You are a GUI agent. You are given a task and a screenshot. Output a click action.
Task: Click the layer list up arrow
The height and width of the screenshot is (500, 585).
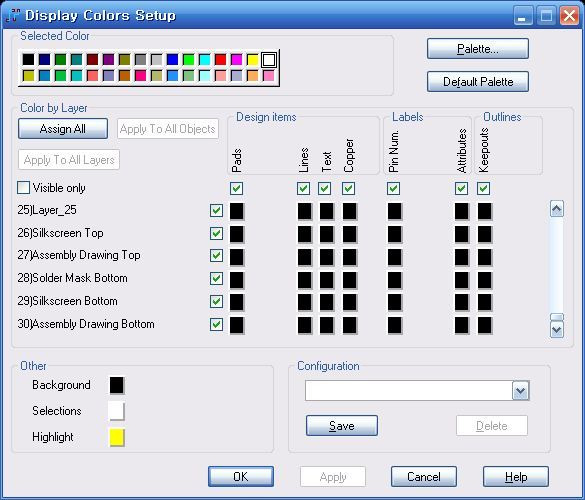[557, 209]
